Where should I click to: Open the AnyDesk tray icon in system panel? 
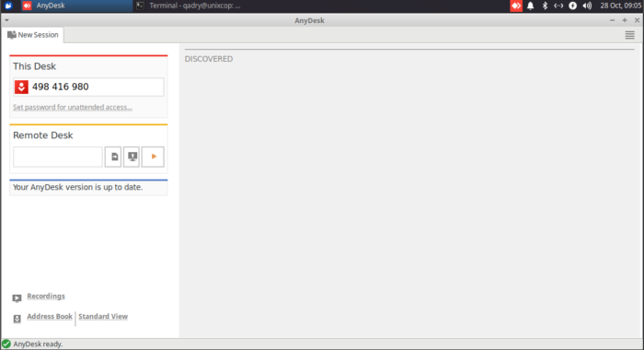[516, 6]
